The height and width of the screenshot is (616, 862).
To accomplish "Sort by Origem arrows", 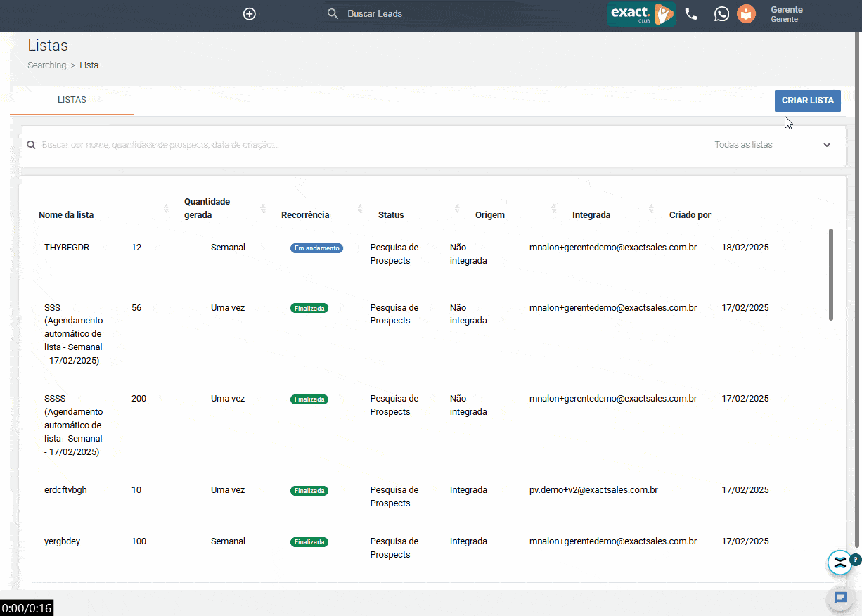I will coord(554,208).
